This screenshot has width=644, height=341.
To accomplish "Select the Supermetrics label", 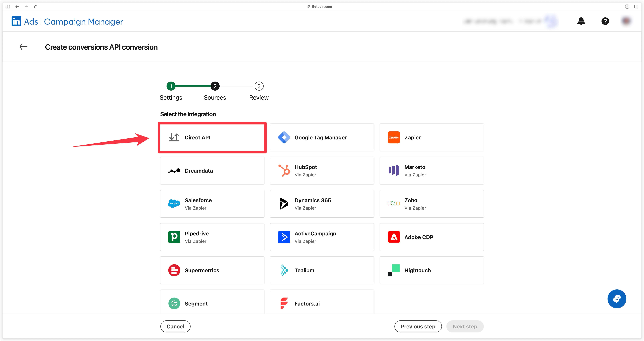I will [x=202, y=270].
